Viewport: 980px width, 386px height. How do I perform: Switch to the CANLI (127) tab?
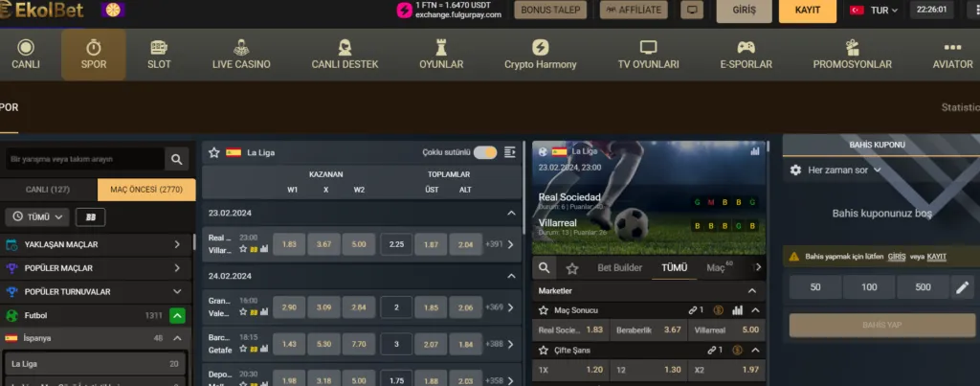click(48, 190)
